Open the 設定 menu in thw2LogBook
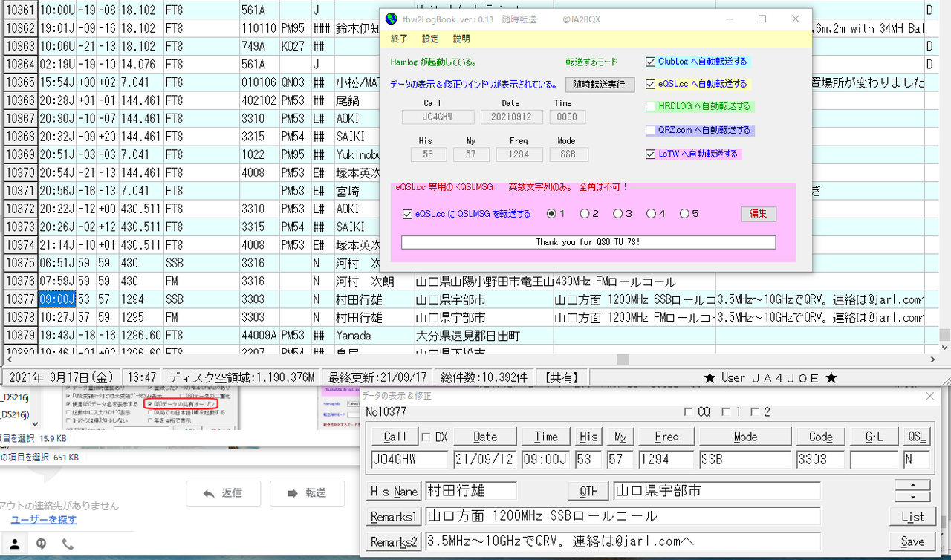The image size is (951, 560). (x=430, y=39)
